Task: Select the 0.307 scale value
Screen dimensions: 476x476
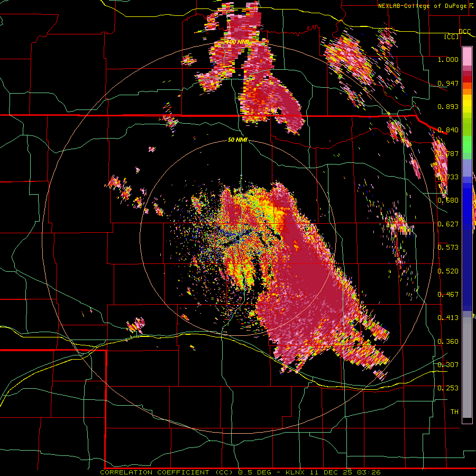Action: [448, 365]
